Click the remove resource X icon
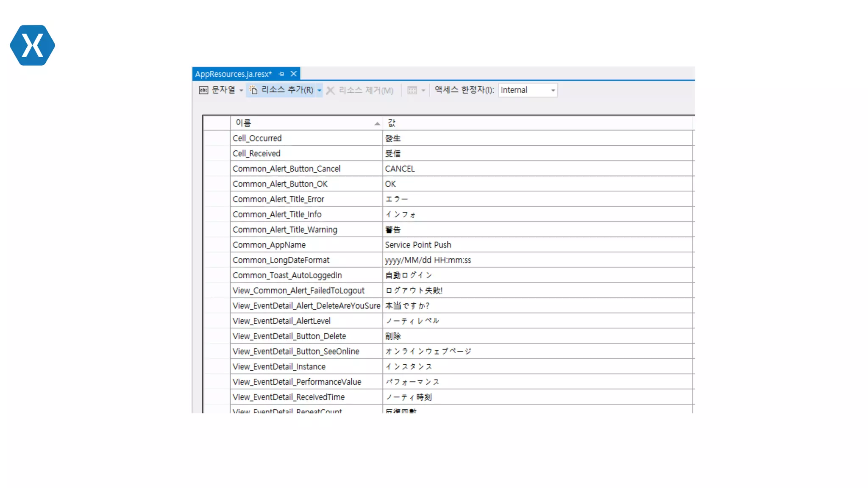This screenshot has height=488, width=868. (331, 91)
